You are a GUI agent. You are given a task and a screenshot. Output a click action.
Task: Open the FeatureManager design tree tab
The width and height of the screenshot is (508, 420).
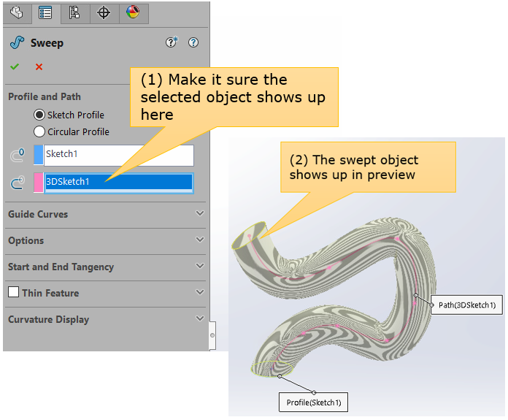tap(17, 13)
